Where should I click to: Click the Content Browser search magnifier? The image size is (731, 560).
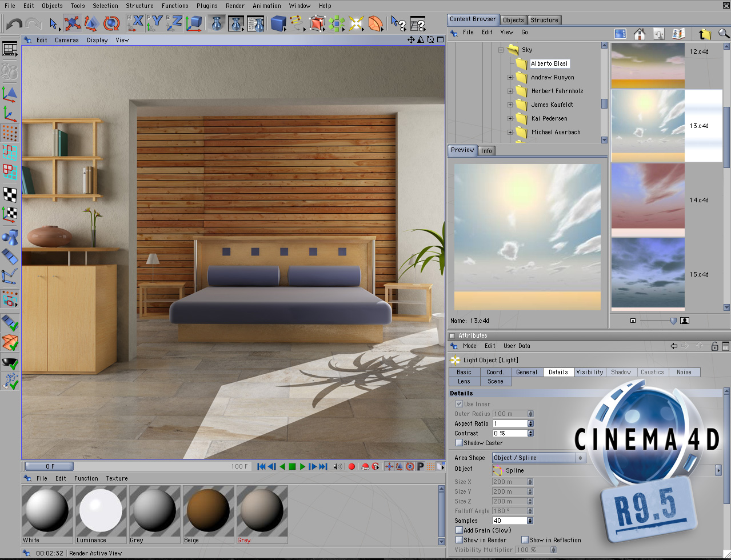click(724, 34)
